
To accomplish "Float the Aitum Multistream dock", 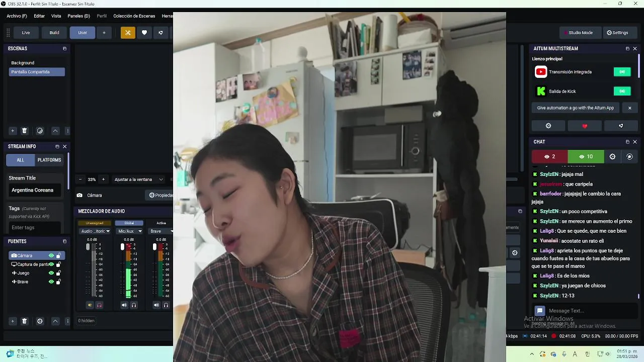I will [x=627, y=49].
